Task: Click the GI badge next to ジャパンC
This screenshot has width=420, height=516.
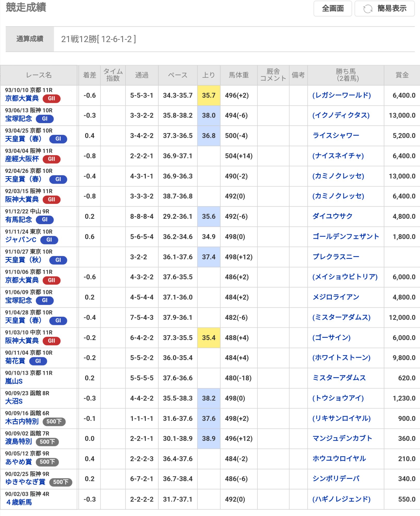Action: coord(49,240)
